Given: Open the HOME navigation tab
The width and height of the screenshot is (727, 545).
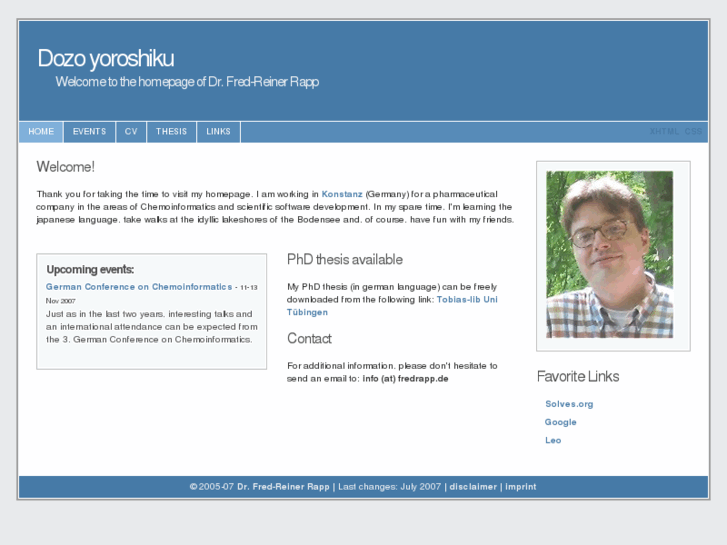Looking at the screenshot, I should point(41,132).
